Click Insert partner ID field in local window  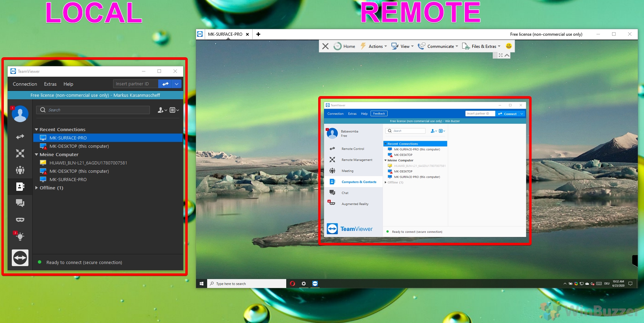136,84
